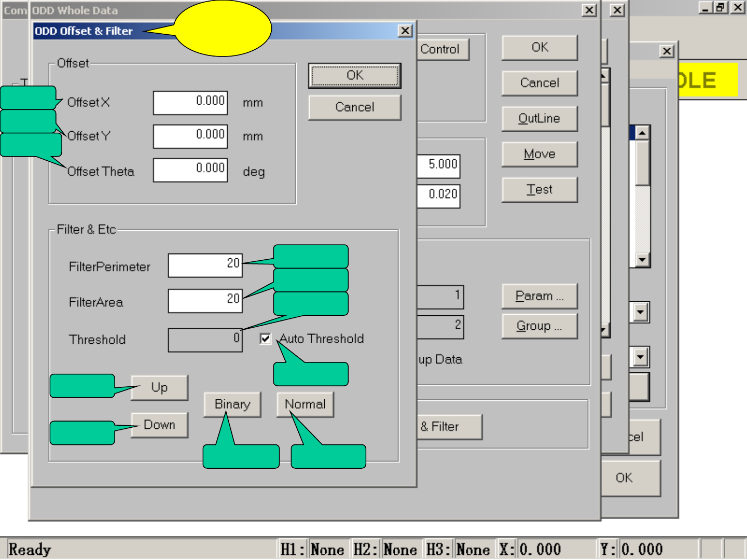Select the Offset Theta input box
The image size is (747, 560).
190,170
